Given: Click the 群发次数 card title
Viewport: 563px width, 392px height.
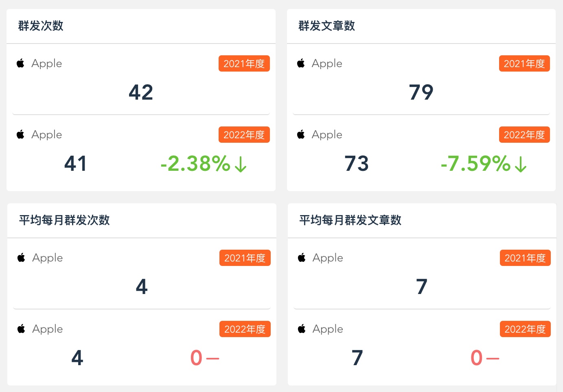Looking at the screenshot, I should pos(41,26).
